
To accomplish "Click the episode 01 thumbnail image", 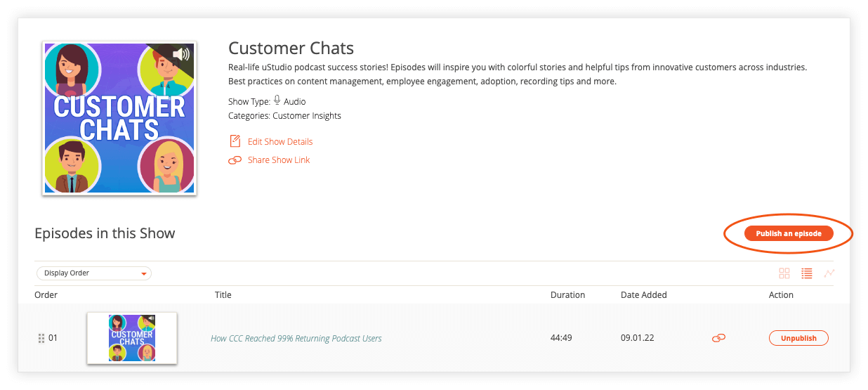I will [132, 338].
